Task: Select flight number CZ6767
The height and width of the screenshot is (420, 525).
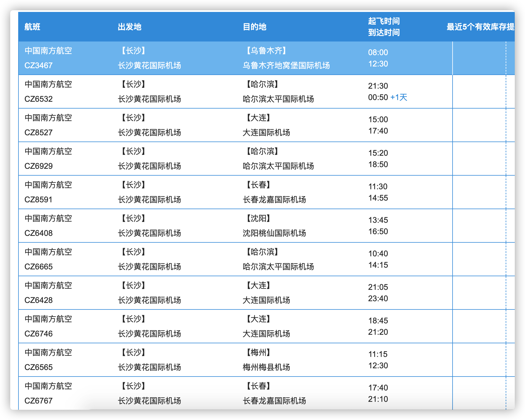Action: coord(39,401)
